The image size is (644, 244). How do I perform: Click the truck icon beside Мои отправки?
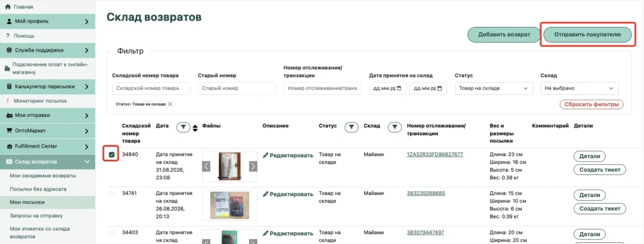point(9,116)
